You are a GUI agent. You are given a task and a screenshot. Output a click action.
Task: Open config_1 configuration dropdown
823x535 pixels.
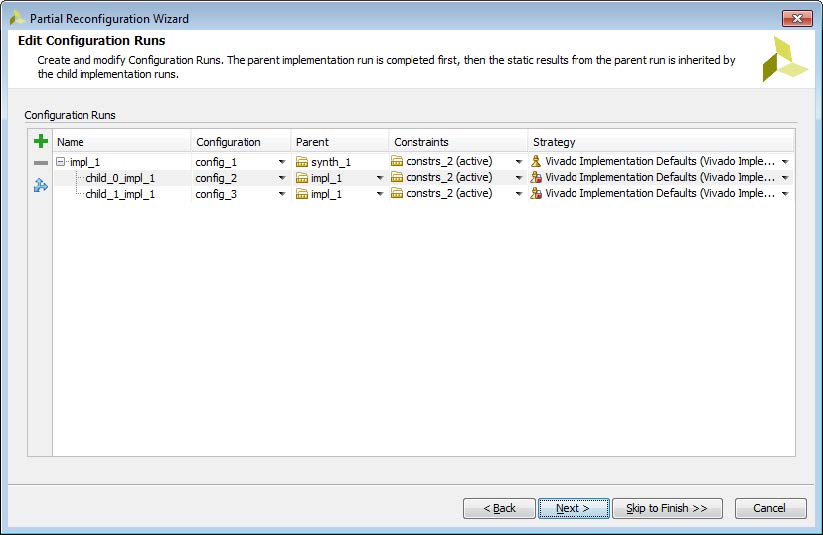282,162
